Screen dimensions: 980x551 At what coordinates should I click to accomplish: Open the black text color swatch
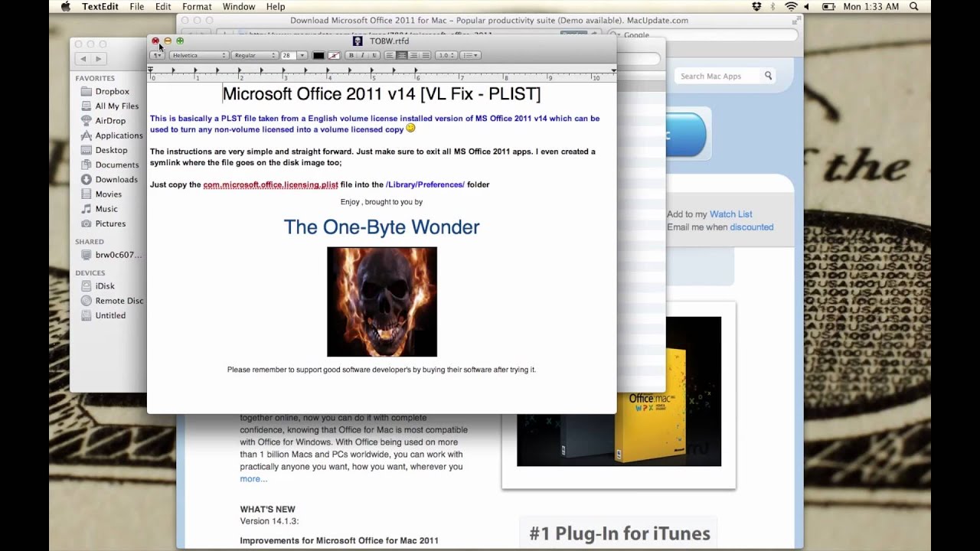(318, 55)
